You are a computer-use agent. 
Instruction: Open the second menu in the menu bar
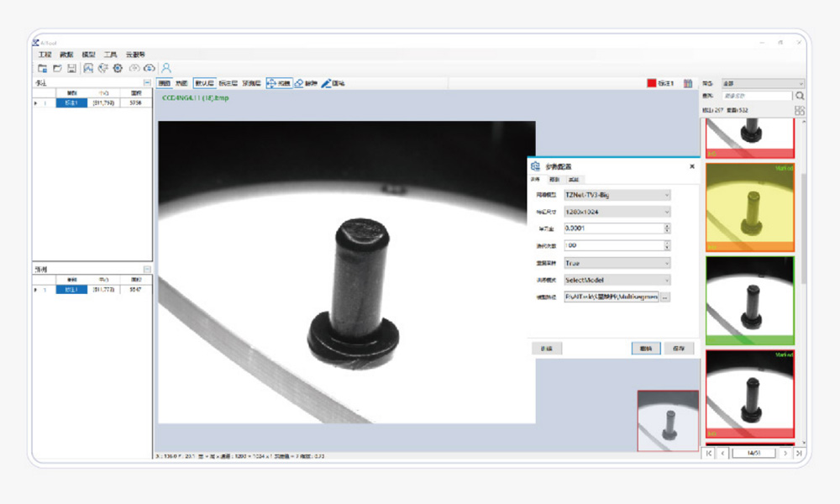click(67, 54)
